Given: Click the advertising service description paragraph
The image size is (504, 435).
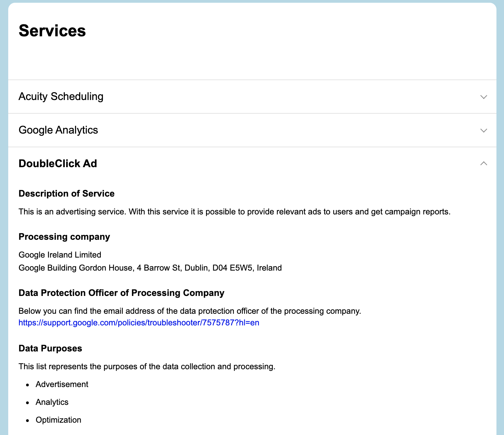Looking at the screenshot, I should [235, 212].
